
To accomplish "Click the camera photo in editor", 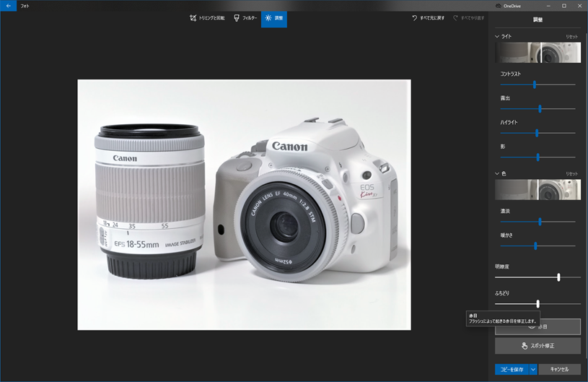I will coord(244,205).
